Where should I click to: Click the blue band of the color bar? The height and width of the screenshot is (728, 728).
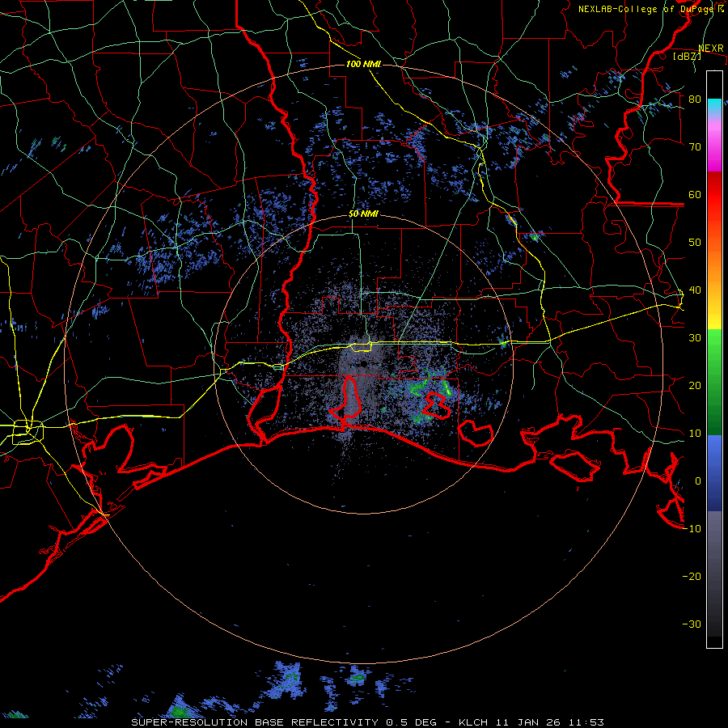point(714,472)
